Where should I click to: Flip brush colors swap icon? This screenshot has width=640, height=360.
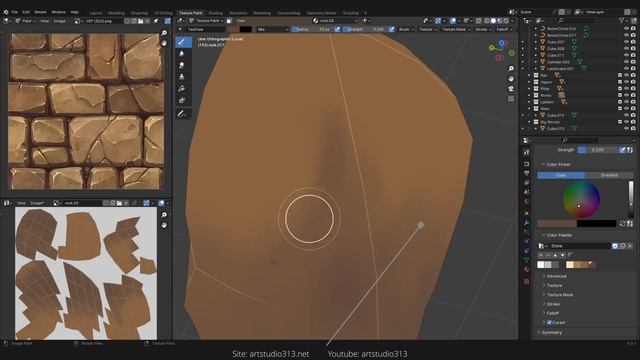622,223
